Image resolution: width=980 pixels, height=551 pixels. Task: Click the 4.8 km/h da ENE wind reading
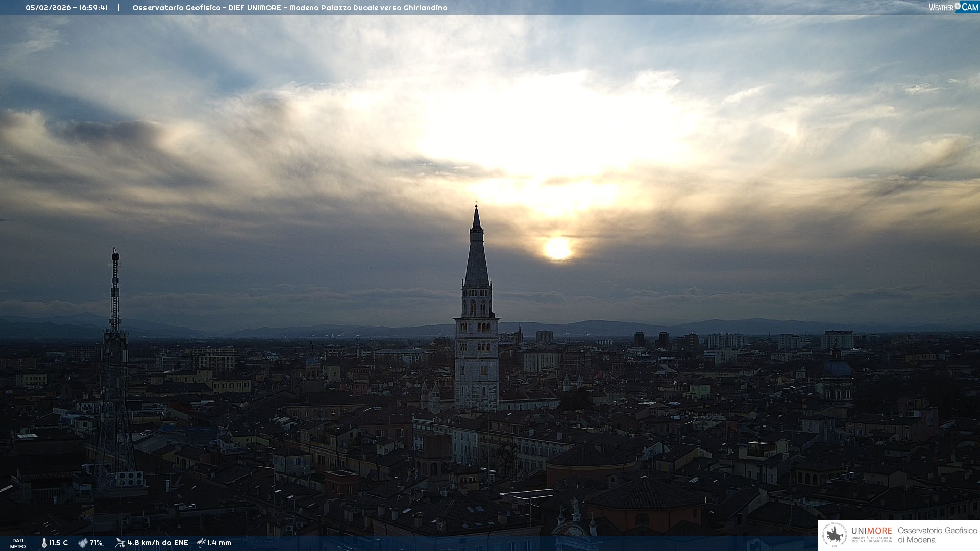157,543
